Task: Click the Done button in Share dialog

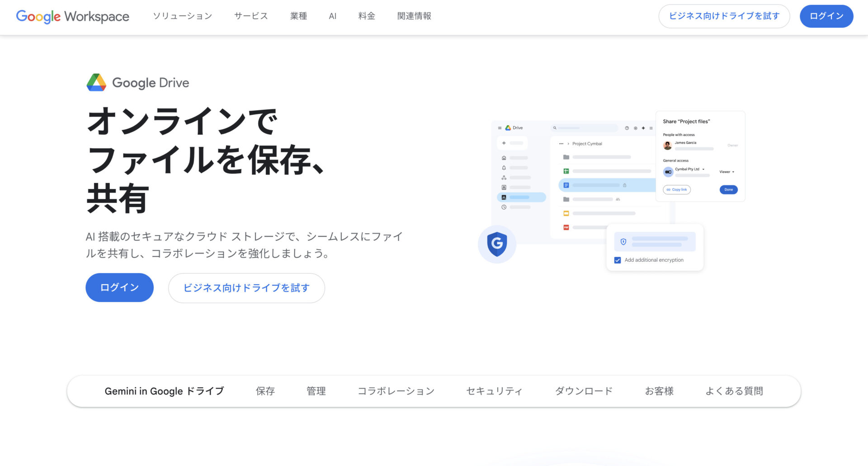Action: coord(729,190)
